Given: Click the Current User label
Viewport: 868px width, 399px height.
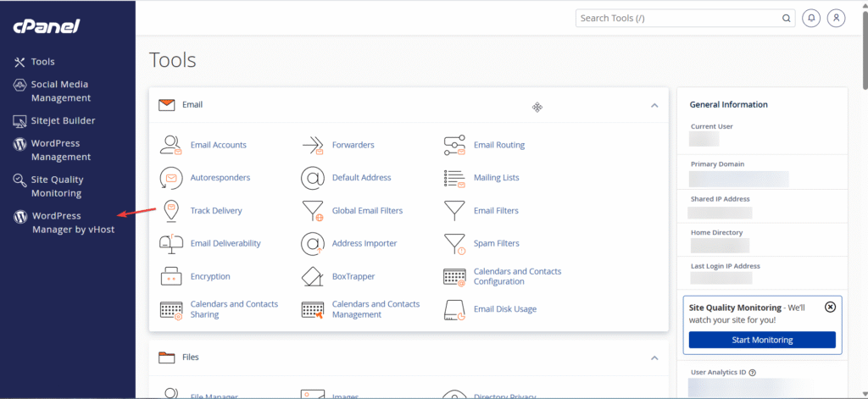Looking at the screenshot, I should coord(712,127).
